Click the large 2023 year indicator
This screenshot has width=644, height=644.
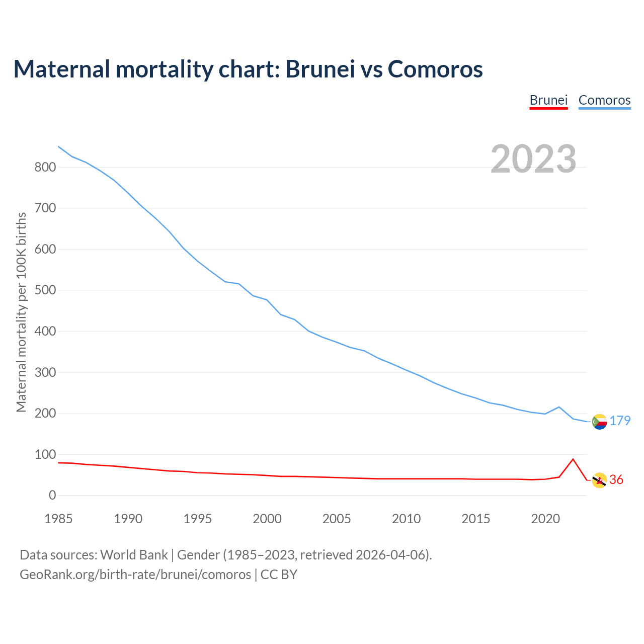coord(533,159)
